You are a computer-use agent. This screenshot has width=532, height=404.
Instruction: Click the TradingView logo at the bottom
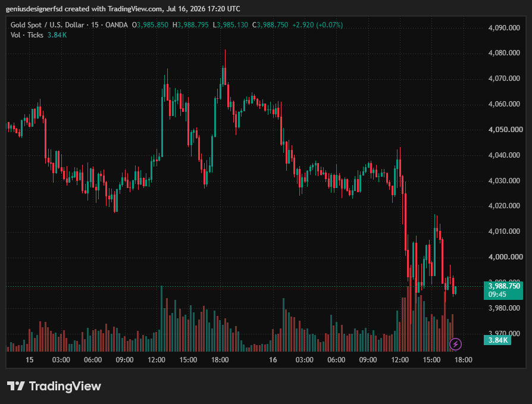(54, 386)
